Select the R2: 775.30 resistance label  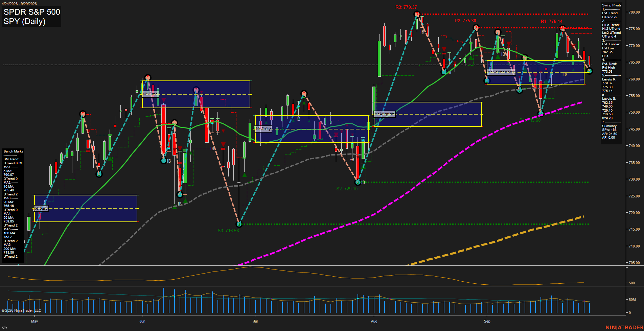coord(465,21)
